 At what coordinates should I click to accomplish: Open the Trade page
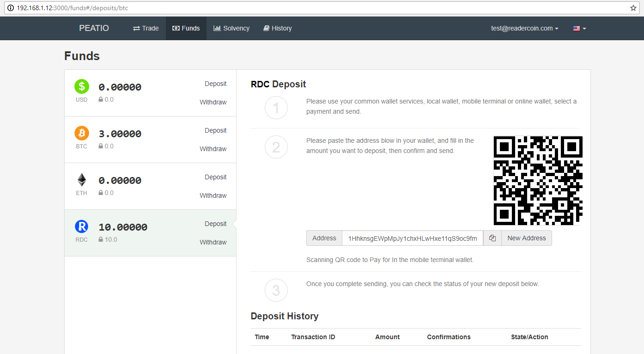tap(146, 28)
